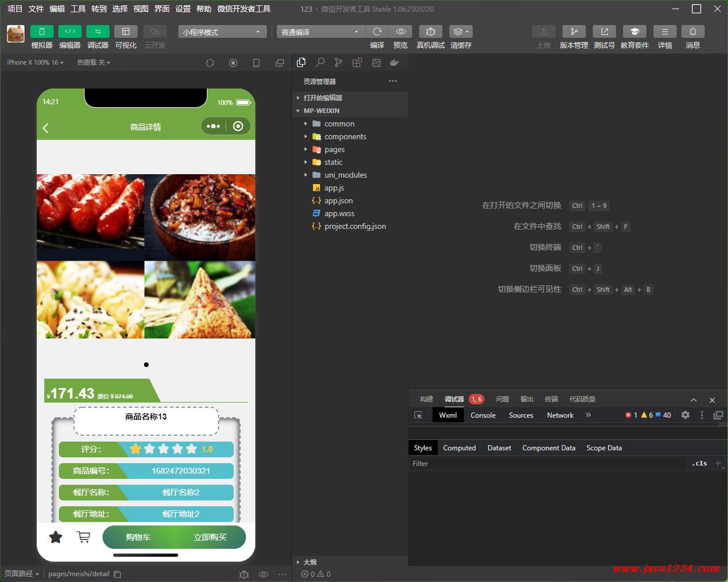Open the compile mode dropdown
The height and width of the screenshot is (582, 728).
click(321, 32)
